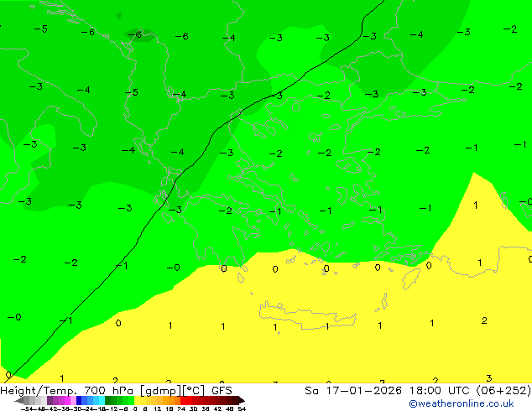Click the forecast date 'Sa 17-01-2026 18:00 UTC' text

[x=389, y=391]
